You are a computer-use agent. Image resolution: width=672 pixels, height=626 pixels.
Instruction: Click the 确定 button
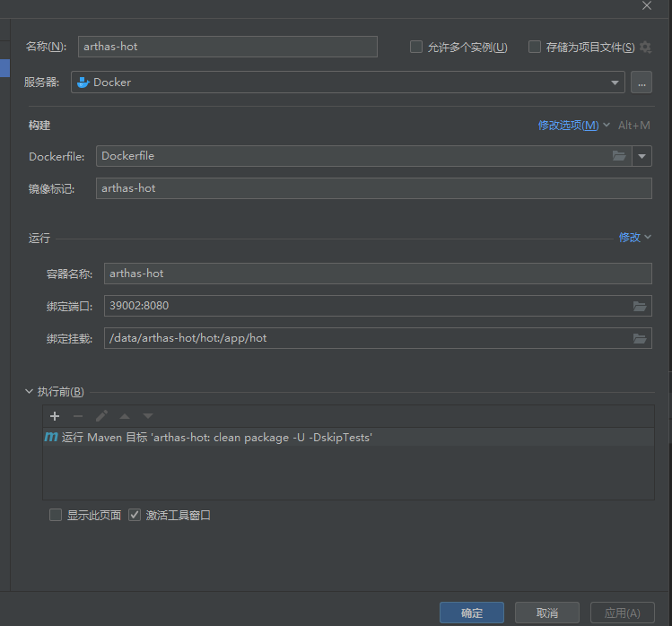pos(472,613)
